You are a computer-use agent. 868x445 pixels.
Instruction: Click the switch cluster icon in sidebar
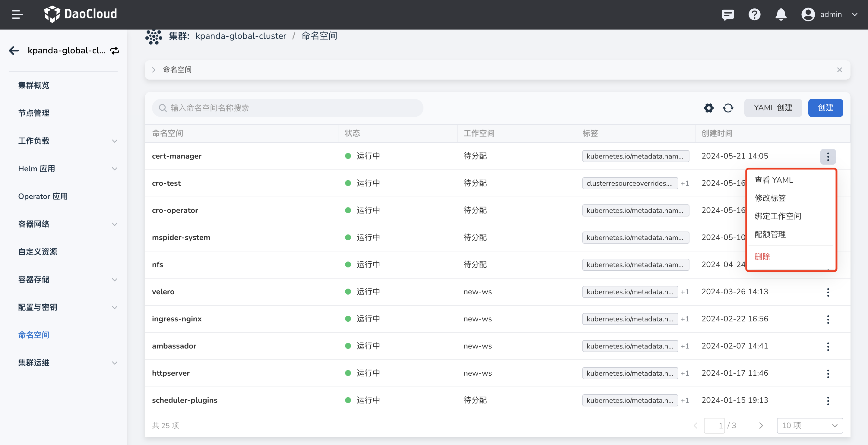point(115,51)
